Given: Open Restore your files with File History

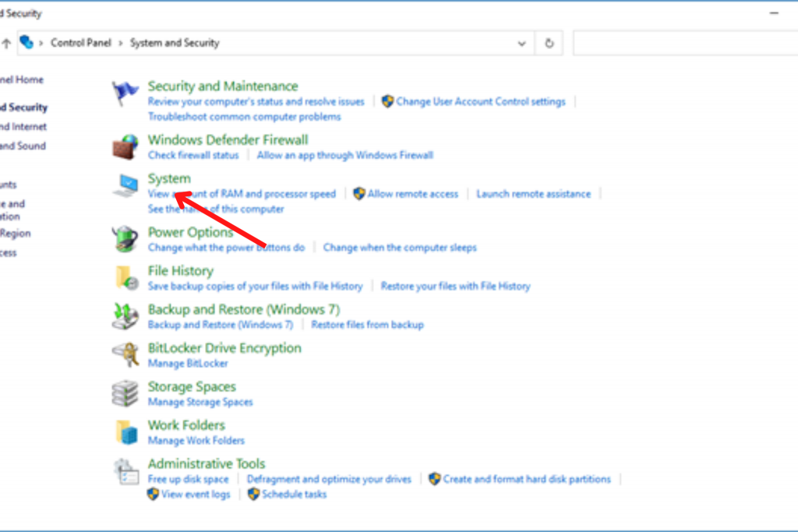Looking at the screenshot, I should [x=456, y=286].
